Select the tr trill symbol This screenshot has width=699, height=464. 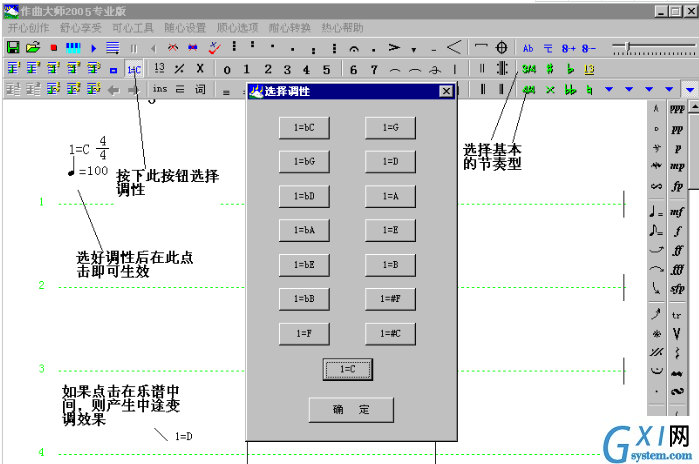point(676,316)
